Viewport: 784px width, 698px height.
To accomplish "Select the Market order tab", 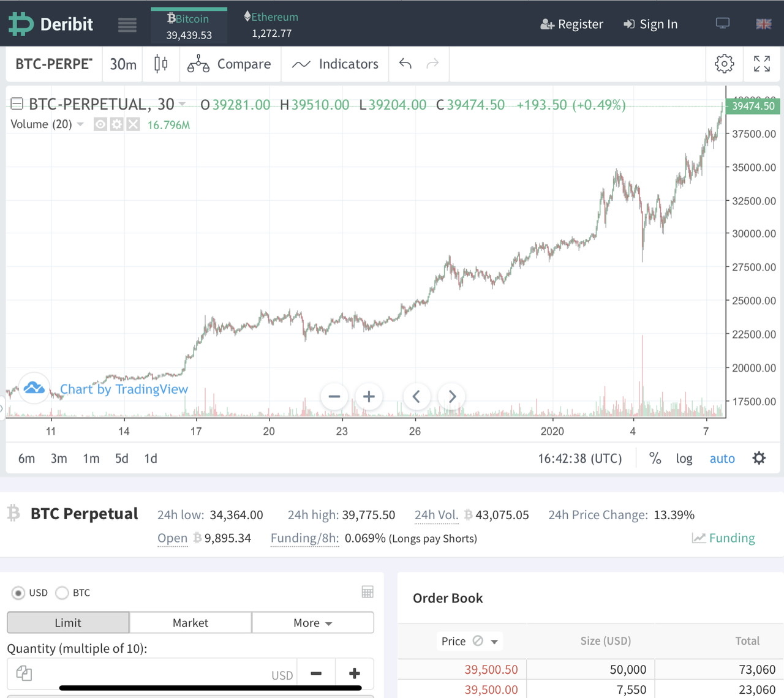I will 190,623.
